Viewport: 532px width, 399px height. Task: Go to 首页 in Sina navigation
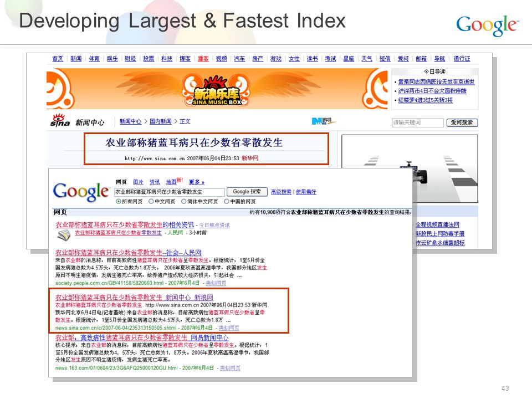pyautogui.click(x=58, y=59)
